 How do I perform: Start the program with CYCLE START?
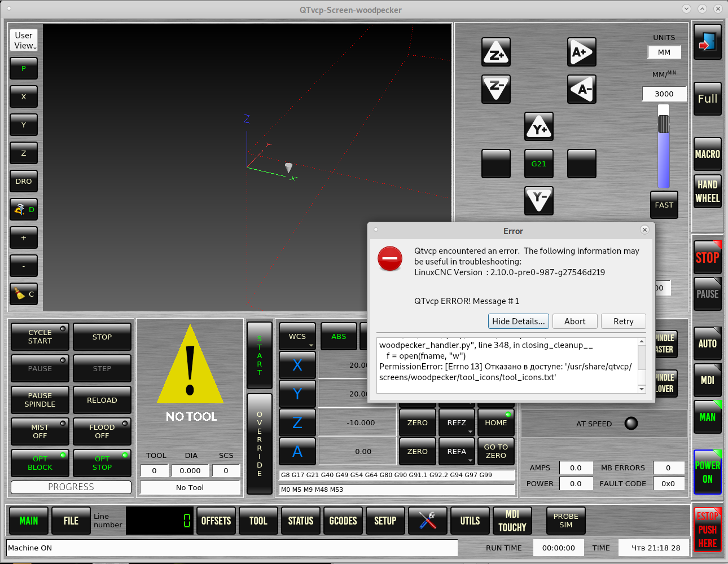[x=40, y=337]
